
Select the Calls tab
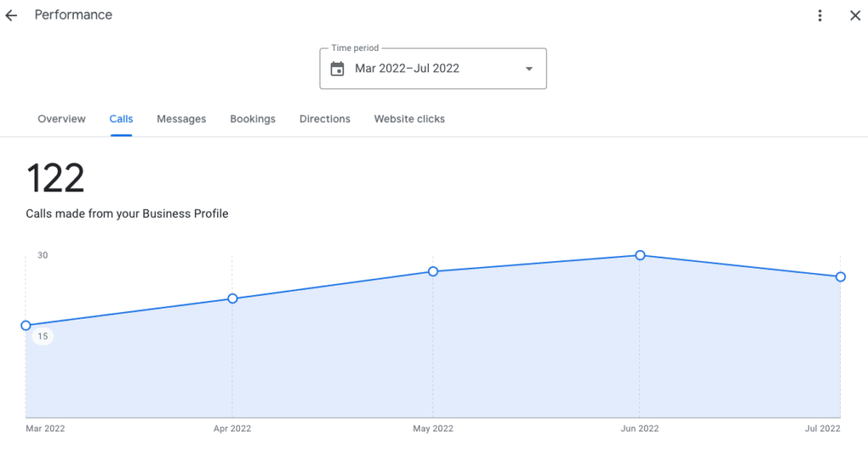pyautogui.click(x=121, y=119)
